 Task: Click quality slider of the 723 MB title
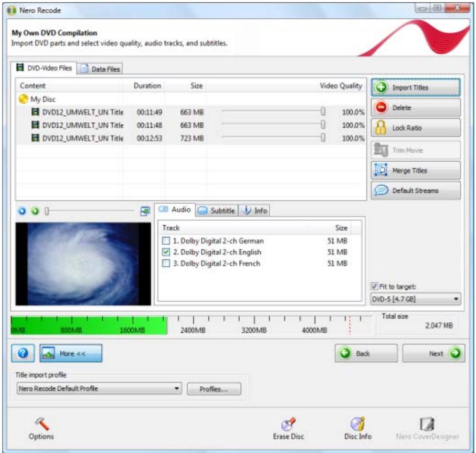tap(323, 137)
